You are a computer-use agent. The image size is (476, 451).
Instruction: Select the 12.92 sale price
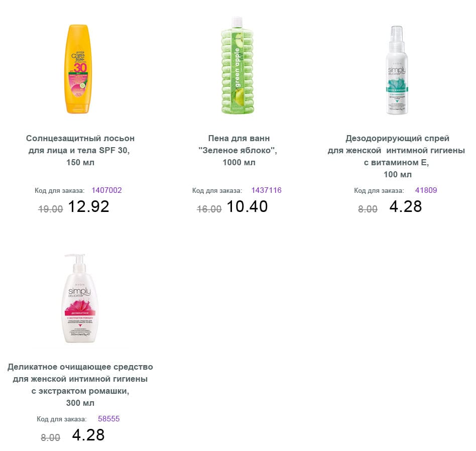(x=88, y=206)
